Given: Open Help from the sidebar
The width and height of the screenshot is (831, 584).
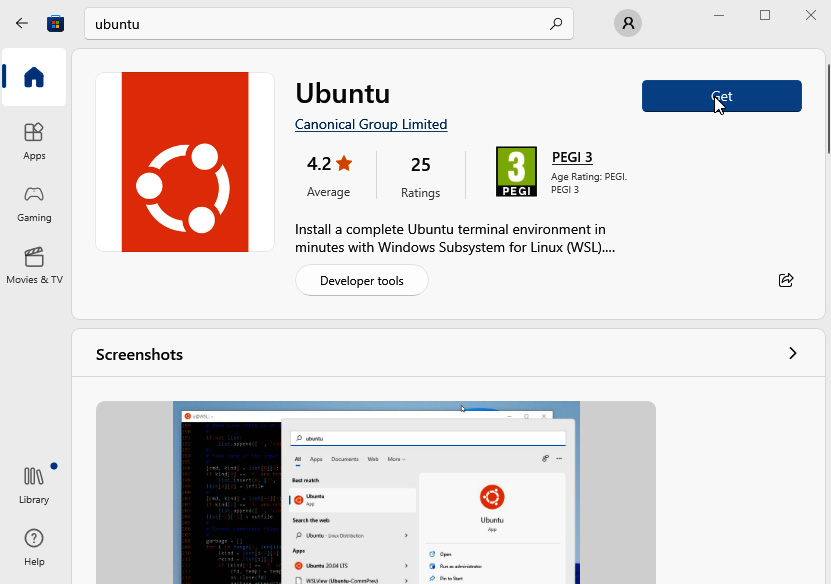Looking at the screenshot, I should [34, 547].
